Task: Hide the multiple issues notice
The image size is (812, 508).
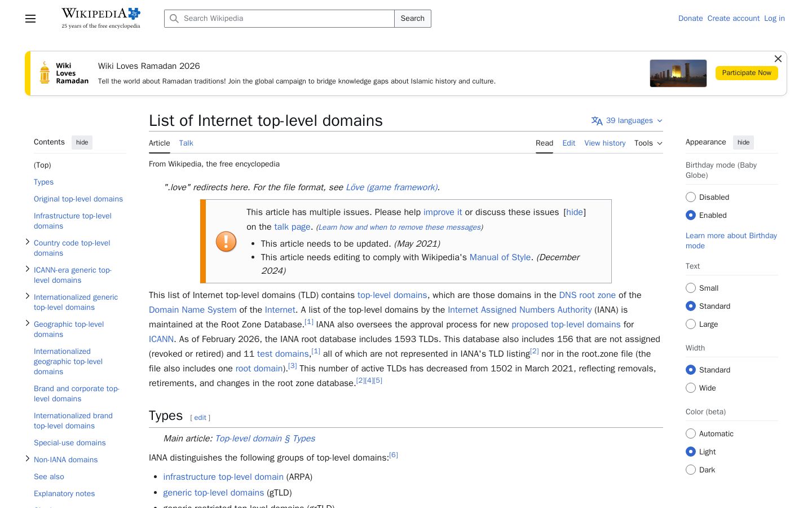Action: tap(575, 212)
